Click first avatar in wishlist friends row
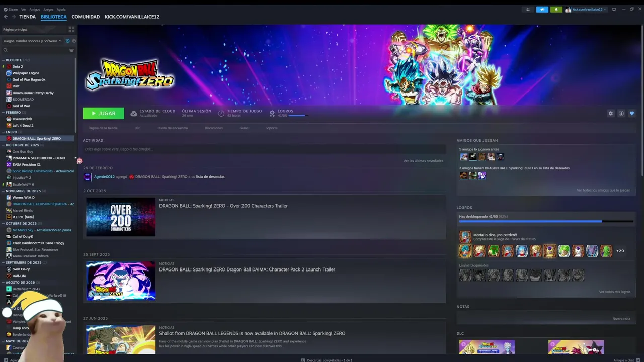The width and height of the screenshot is (644, 362). tap(464, 175)
